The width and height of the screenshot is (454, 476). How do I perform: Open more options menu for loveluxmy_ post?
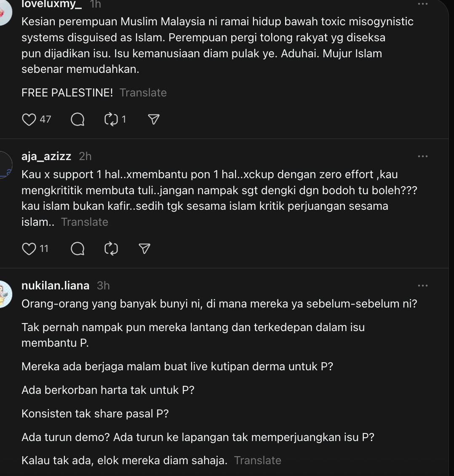[423, 4]
